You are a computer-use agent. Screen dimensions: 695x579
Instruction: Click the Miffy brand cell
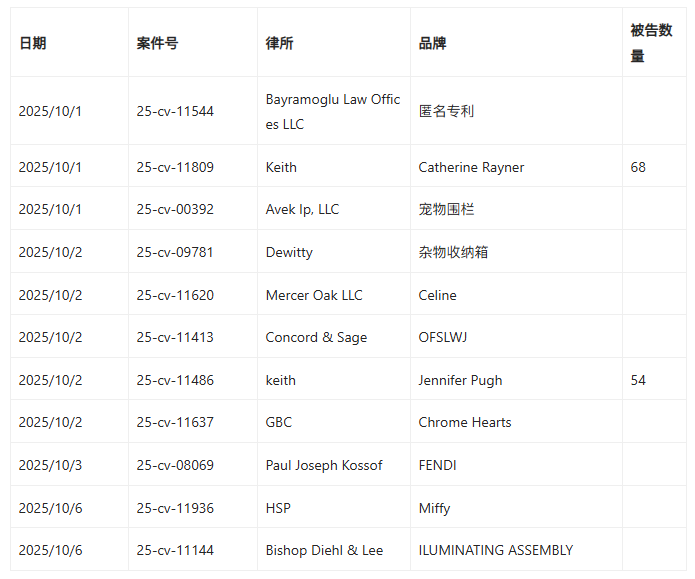pyautogui.click(x=434, y=508)
